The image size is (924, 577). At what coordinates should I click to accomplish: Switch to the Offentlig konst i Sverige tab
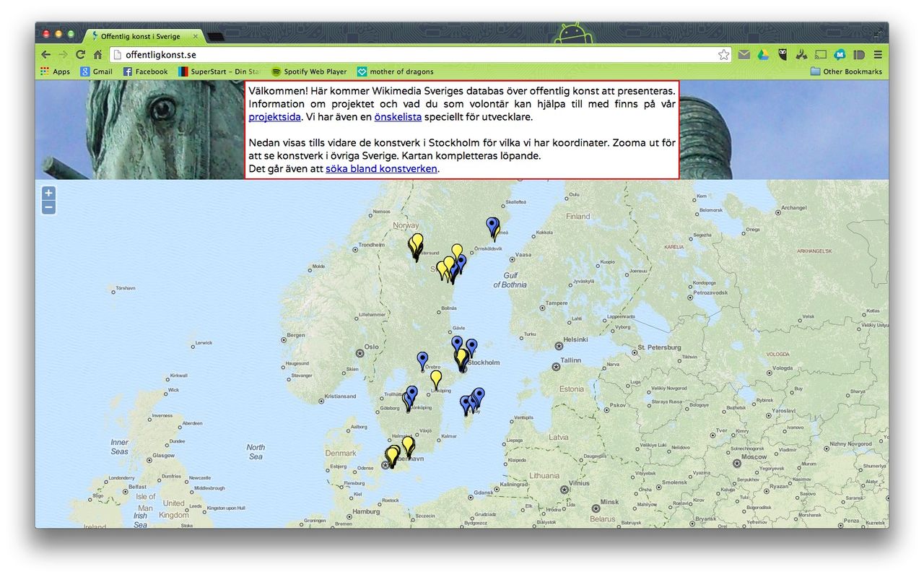(144, 36)
